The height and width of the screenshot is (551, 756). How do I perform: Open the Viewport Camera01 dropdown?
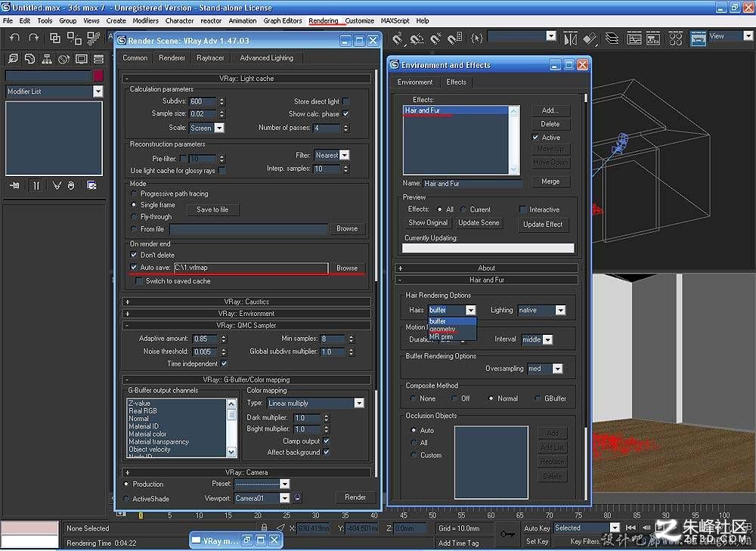(x=285, y=498)
